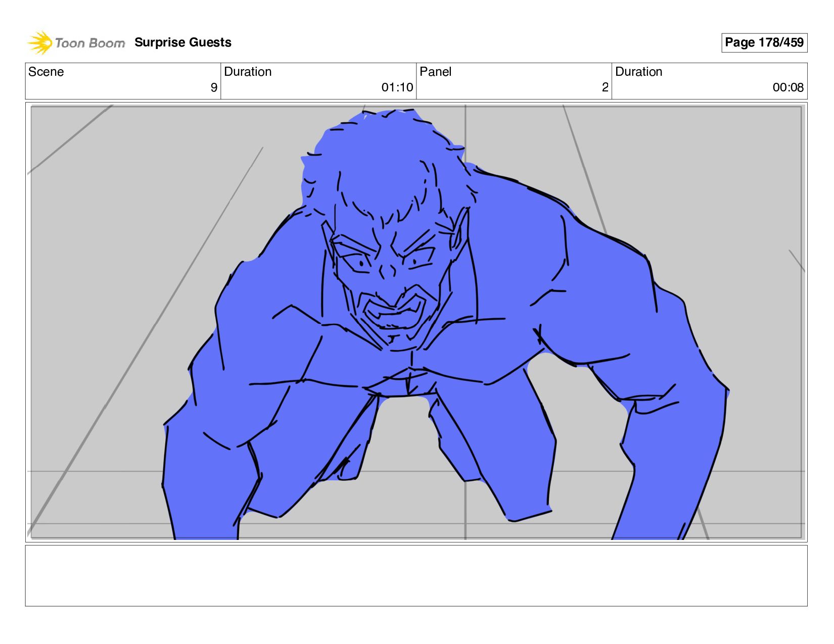Click the panel number '2'

click(x=605, y=87)
